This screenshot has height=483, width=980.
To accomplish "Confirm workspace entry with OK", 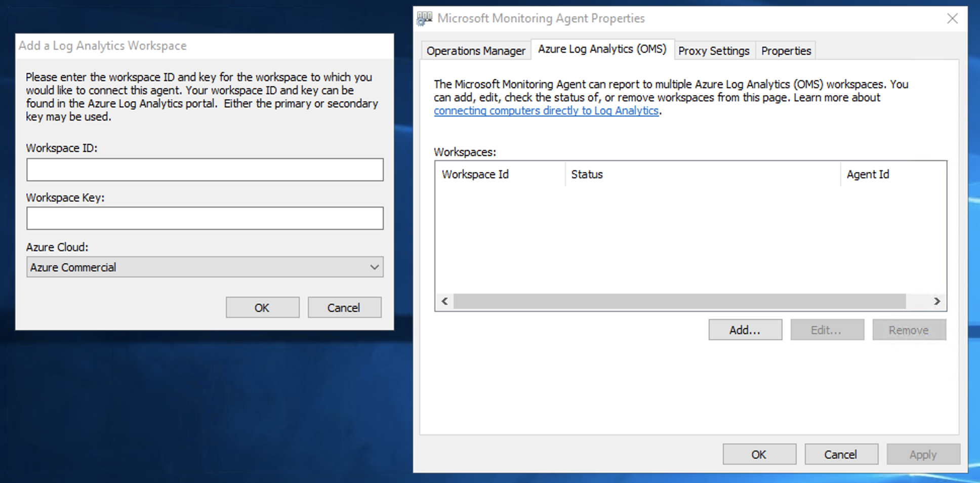I will pos(262,307).
